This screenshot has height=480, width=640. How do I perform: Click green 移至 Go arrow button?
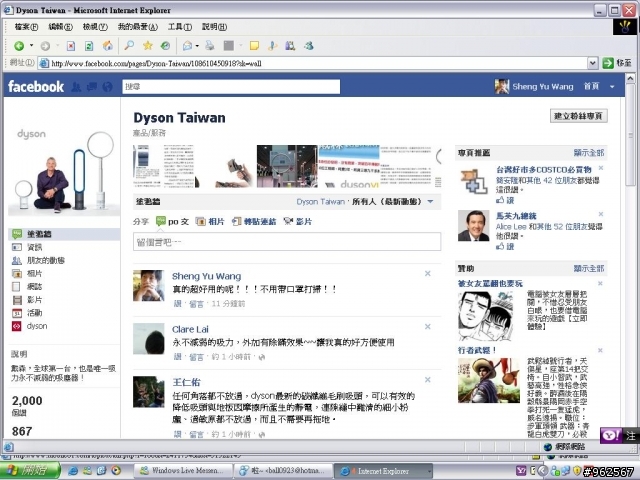pyautogui.click(x=608, y=63)
